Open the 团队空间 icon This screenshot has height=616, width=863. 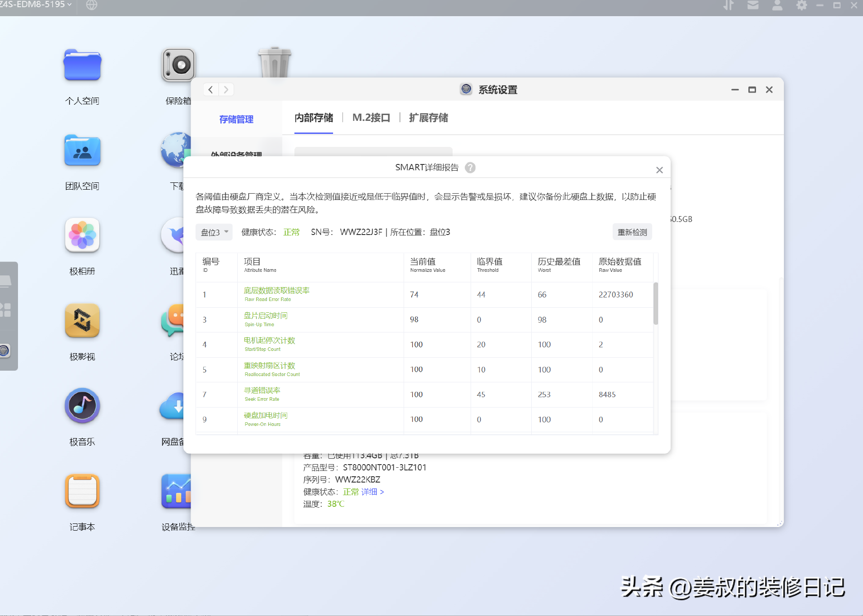[x=82, y=151]
